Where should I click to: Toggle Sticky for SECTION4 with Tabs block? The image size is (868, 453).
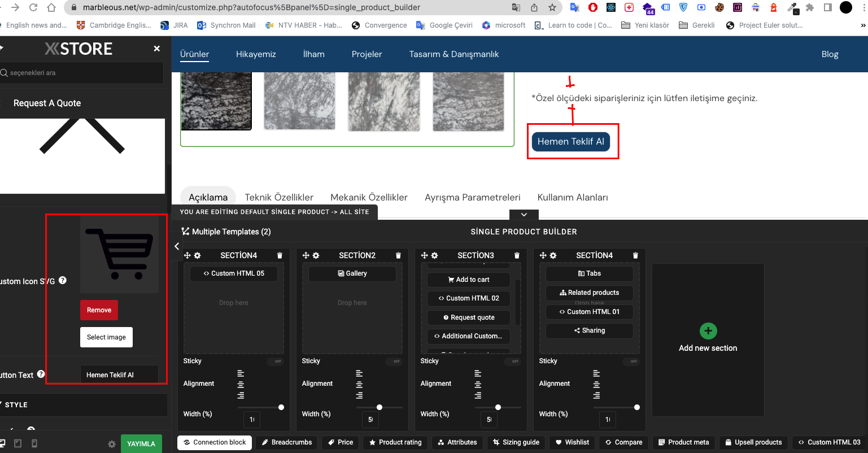[x=631, y=361]
